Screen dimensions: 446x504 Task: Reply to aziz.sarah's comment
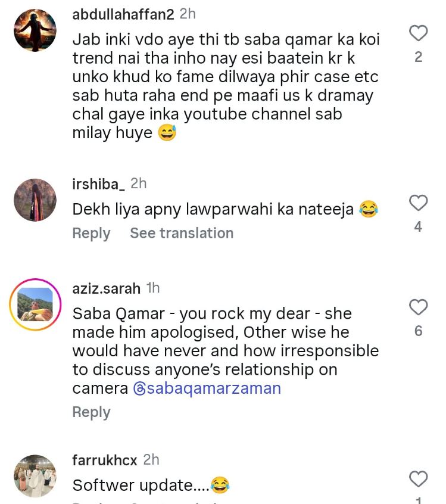point(91,412)
